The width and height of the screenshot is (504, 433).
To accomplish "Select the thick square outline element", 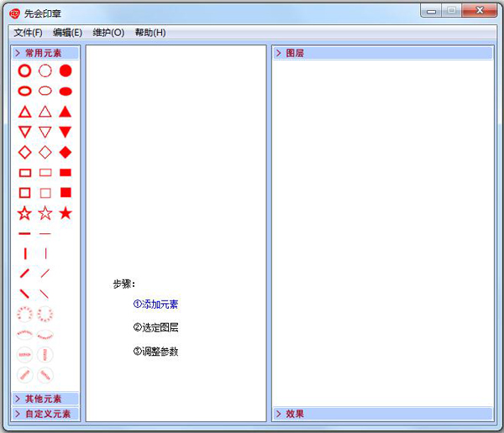I will point(24,193).
